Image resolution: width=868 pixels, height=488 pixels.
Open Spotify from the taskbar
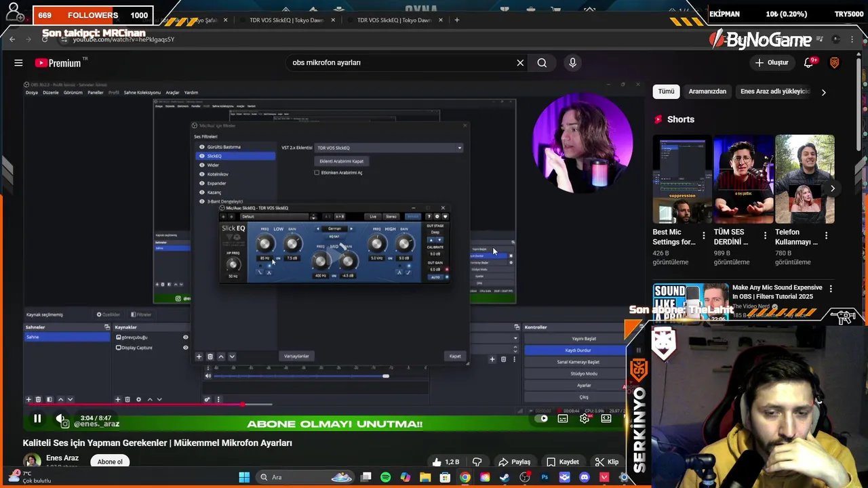click(x=386, y=477)
